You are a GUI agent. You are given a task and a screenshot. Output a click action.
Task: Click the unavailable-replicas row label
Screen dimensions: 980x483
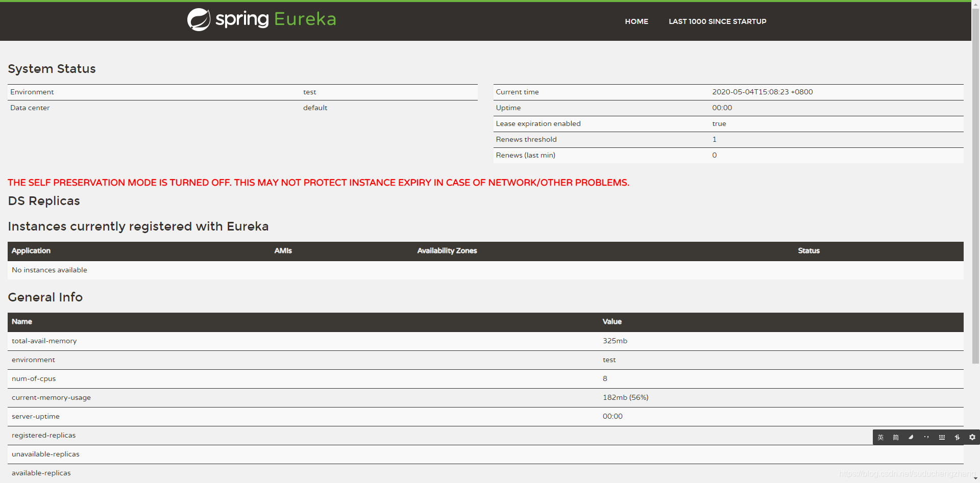coord(45,454)
